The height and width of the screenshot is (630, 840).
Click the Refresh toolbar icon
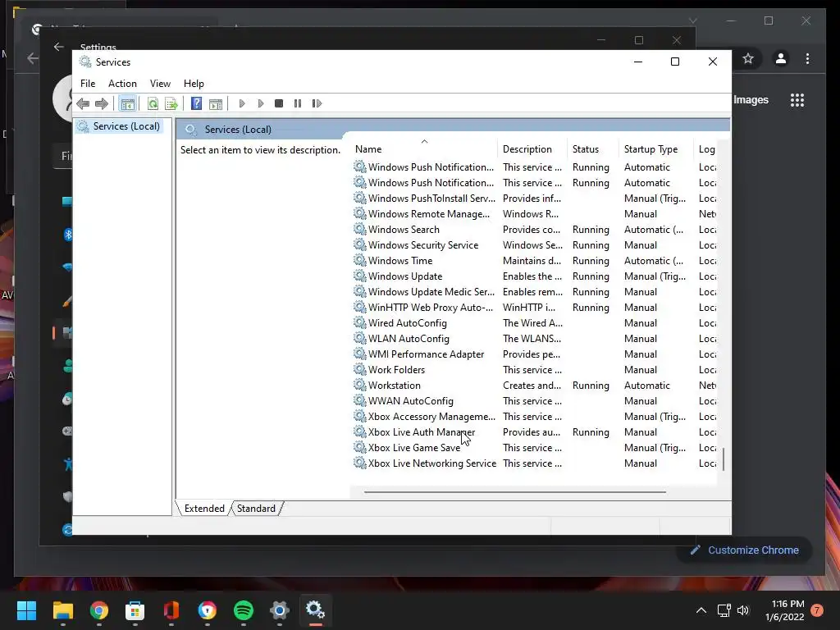click(153, 103)
